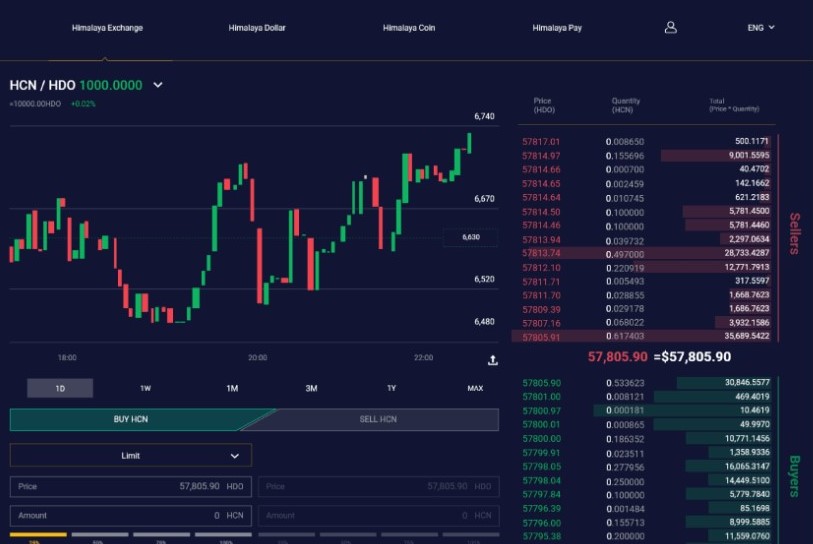Click the sell Price input field
This screenshot has height=544, width=813.
click(x=379, y=486)
